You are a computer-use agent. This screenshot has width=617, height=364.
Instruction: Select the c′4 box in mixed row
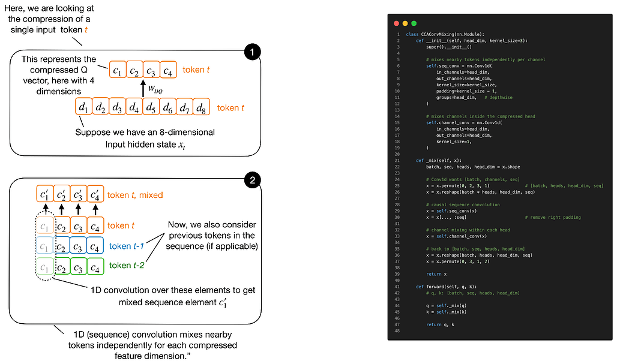click(95, 194)
